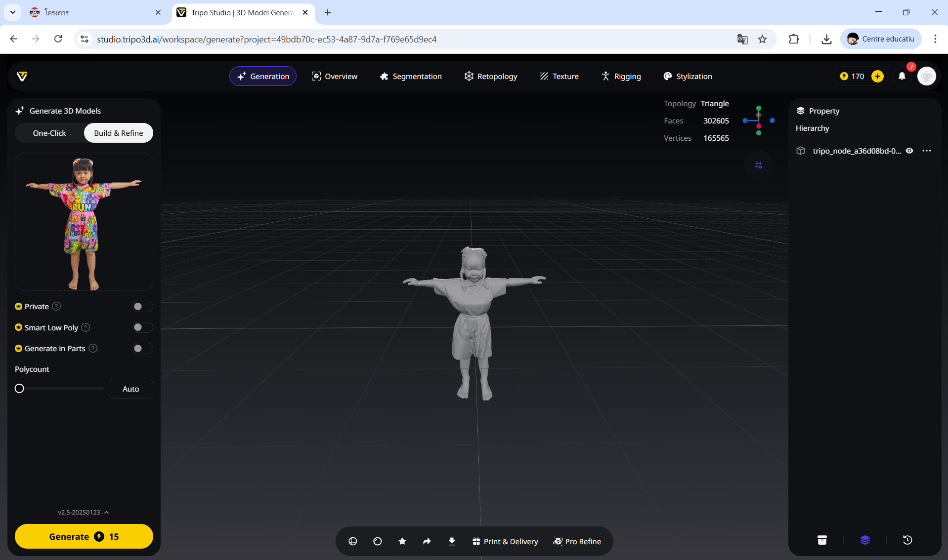Click the archive box icon
Viewport: 948px width, 560px height.
pos(822,540)
